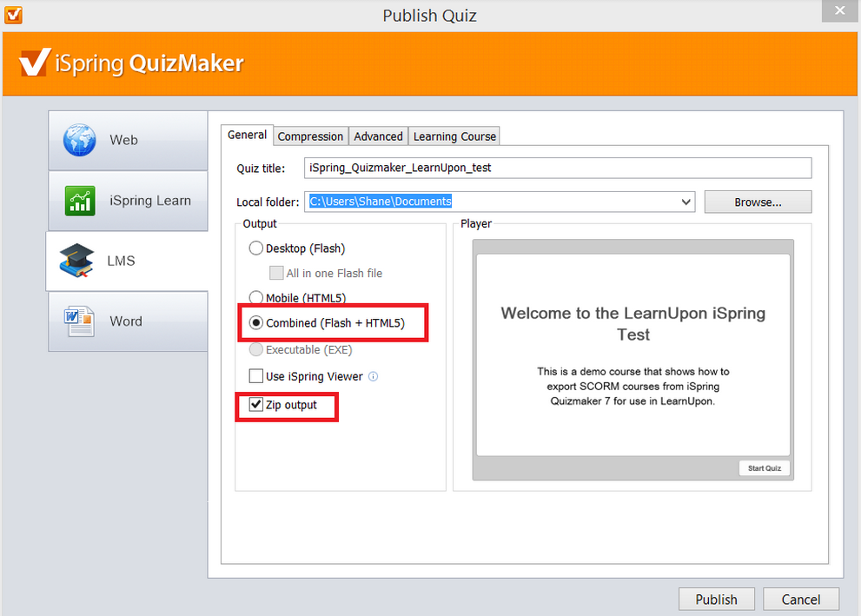Click the Quiz title text field
The height and width of the screenshot is (616, 861).
(x=558, y=168)
